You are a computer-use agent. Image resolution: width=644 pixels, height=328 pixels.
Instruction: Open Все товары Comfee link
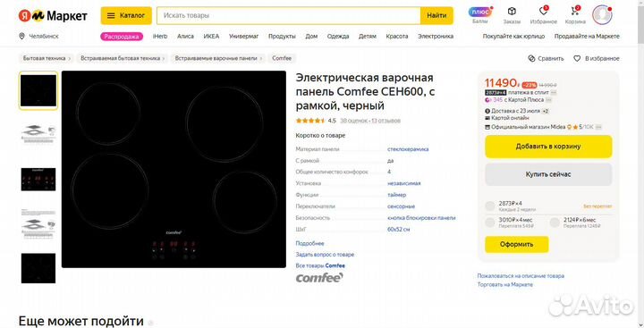[320, 265]
